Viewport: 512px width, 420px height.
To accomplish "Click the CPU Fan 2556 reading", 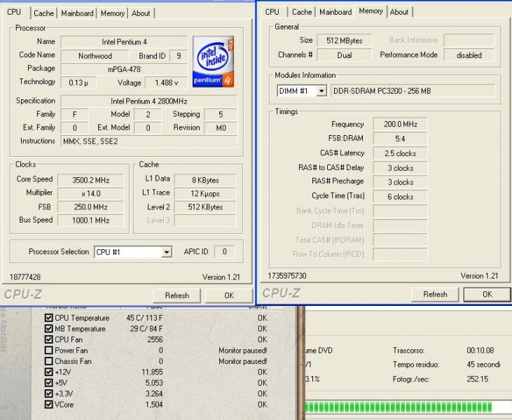I will [155, 339].
